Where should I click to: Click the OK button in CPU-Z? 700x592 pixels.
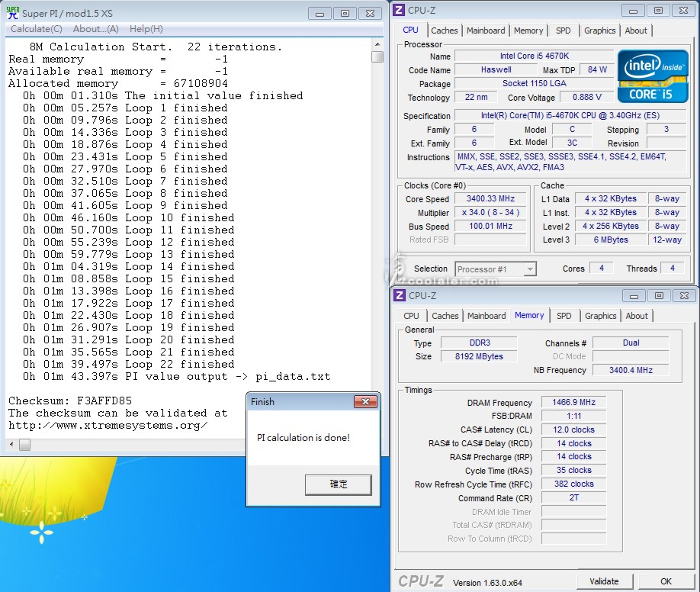click(x=666, y=581)
